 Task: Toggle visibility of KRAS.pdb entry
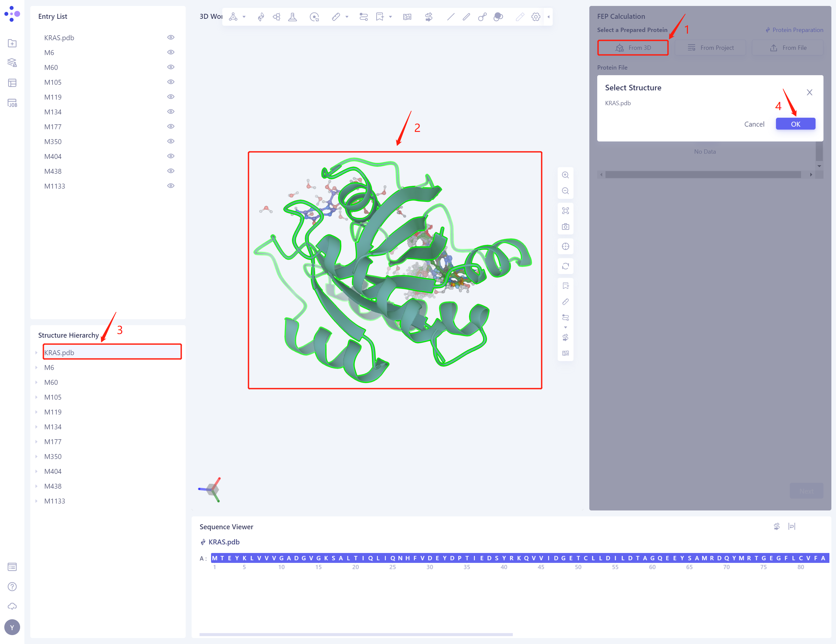(171, 38)
